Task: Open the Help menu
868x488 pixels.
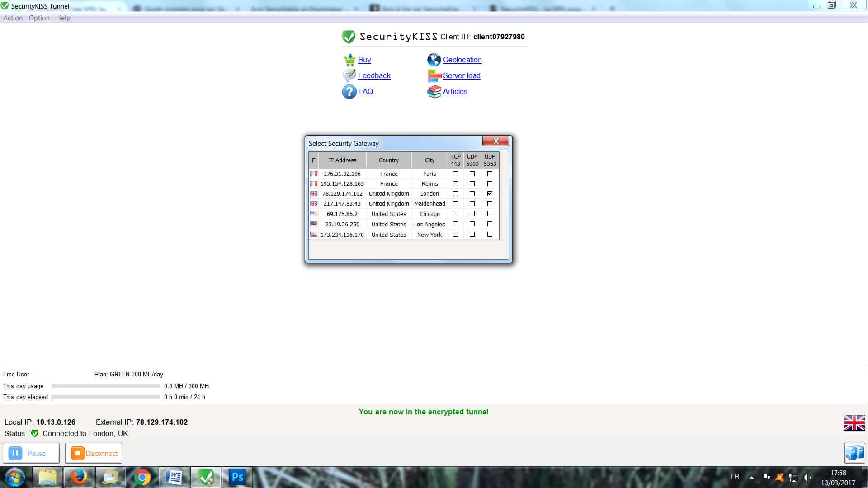Action: (63, 18)
